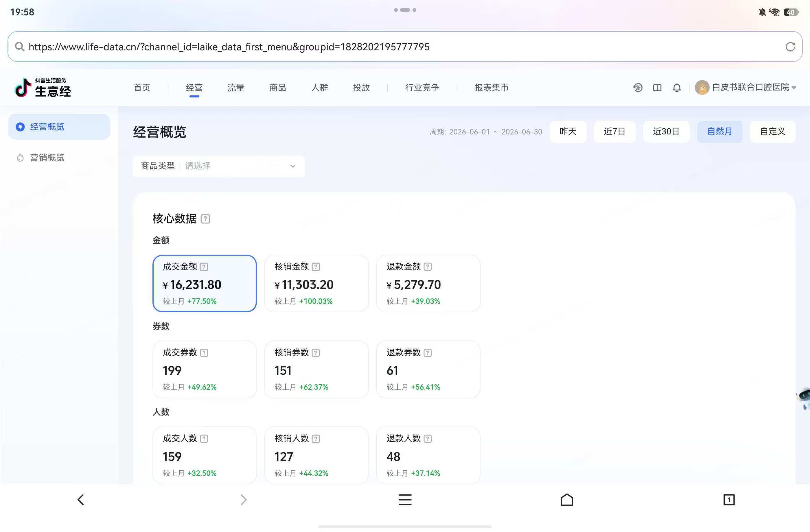Image resolution: width=810 pixels, height=532 pixels.
Task: Tap the browser home icon
Action: pos(567,500)
